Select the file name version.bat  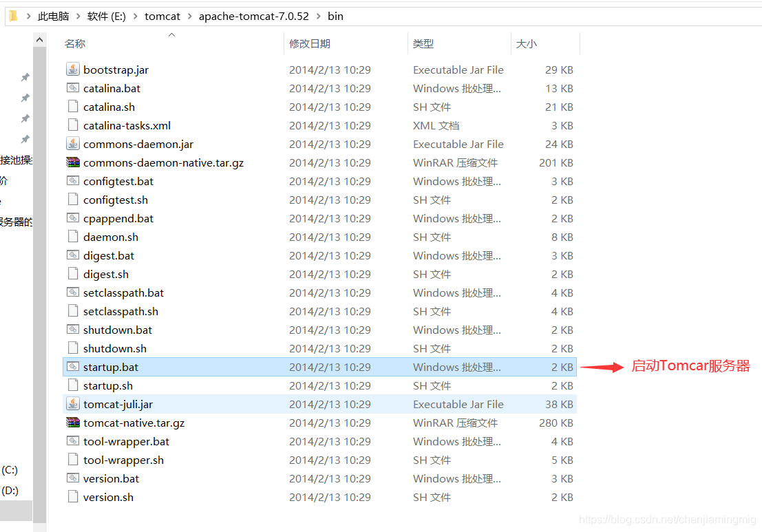[x=112, y=478]
